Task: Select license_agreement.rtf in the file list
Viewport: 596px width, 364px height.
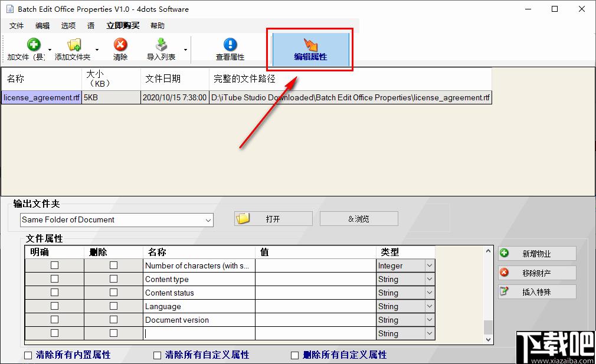Action: 41,97
